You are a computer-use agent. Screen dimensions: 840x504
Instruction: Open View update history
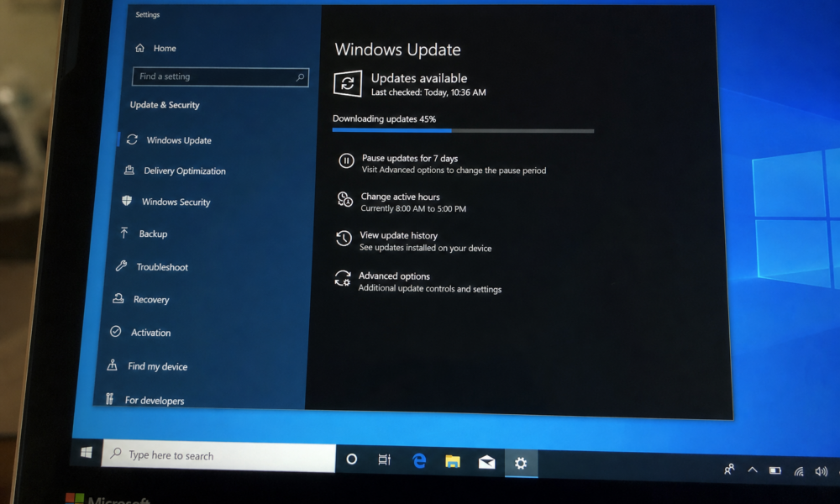tap(398, 235)
